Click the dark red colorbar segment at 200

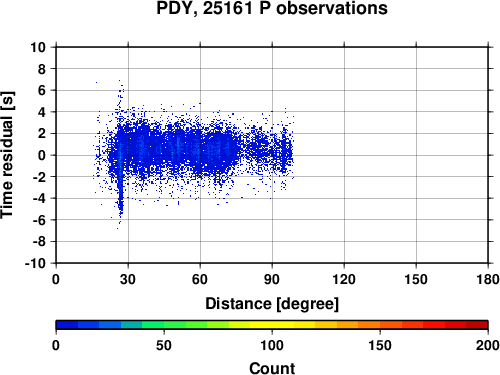pos(477,325)
